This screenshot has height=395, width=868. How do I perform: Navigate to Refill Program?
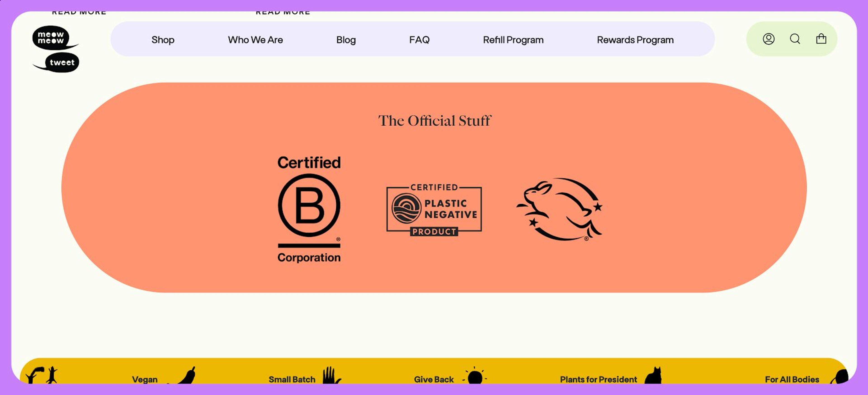coord(513,40)
